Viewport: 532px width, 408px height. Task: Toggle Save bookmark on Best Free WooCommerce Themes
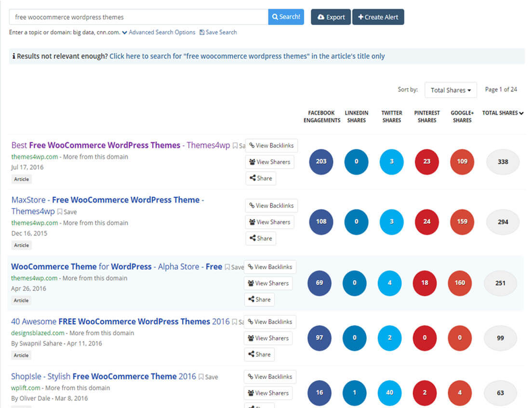pos(235,145)
